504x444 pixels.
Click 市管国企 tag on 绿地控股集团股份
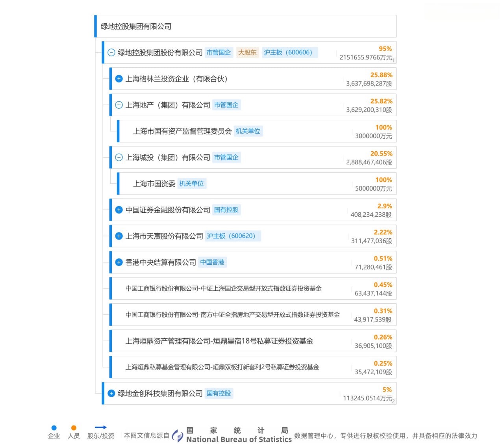(x=219, y=52)
